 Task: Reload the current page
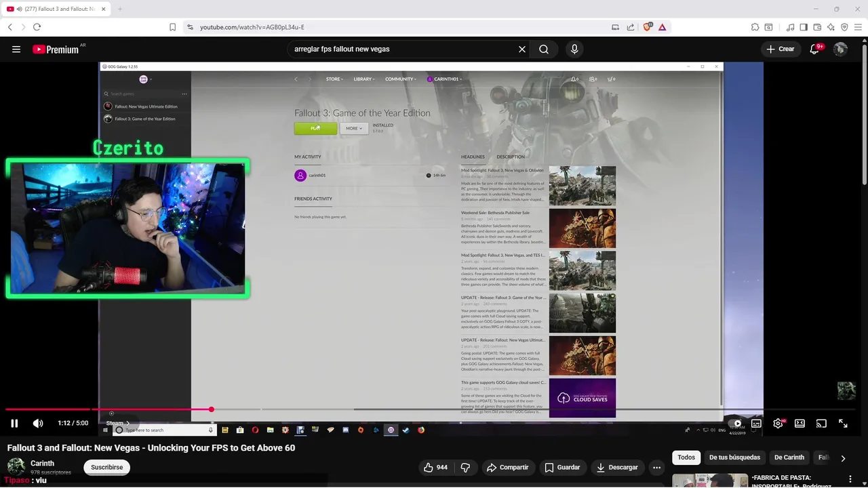pyautogui.click(x=37, y=27)
